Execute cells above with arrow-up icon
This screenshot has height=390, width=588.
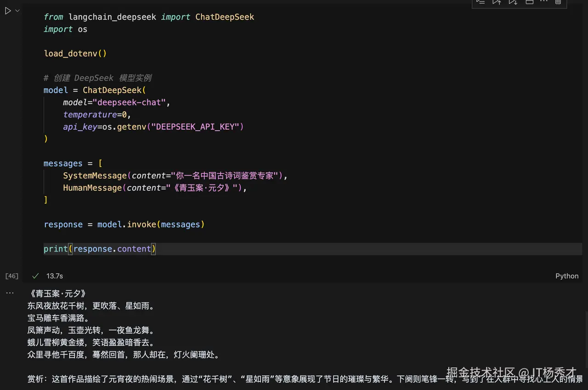[x=497, y=3]
